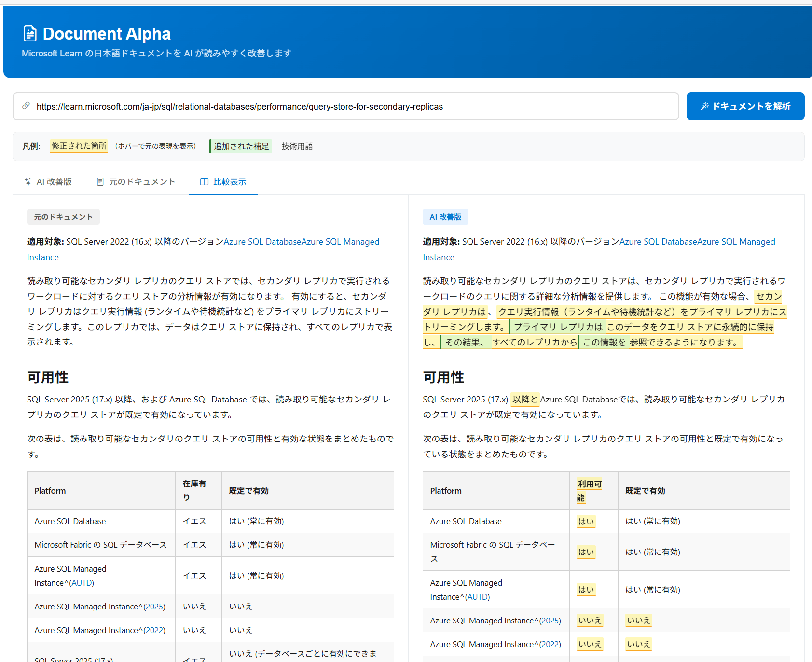This screenshot has height=662, width=812.
Task: Click the blue AI 改善版 badge above the improved pane
Action: point(445,217)
